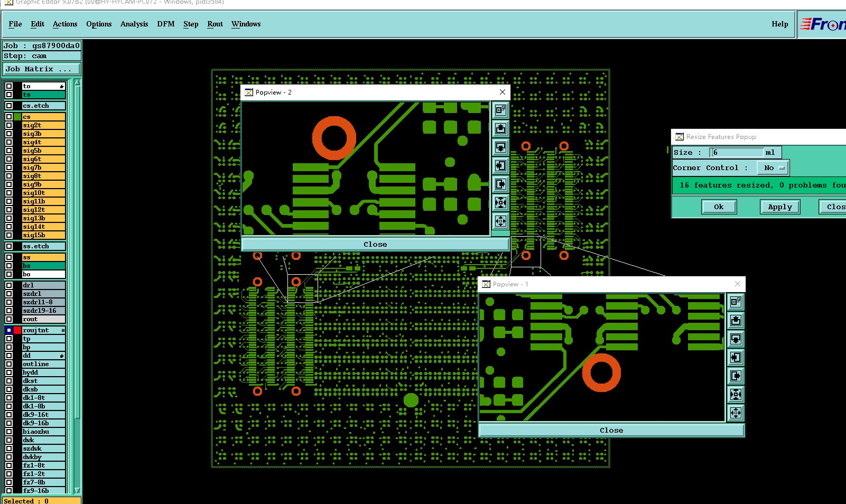
Task: Pan left using arrow icon in Popview 2
Action: 500,165
